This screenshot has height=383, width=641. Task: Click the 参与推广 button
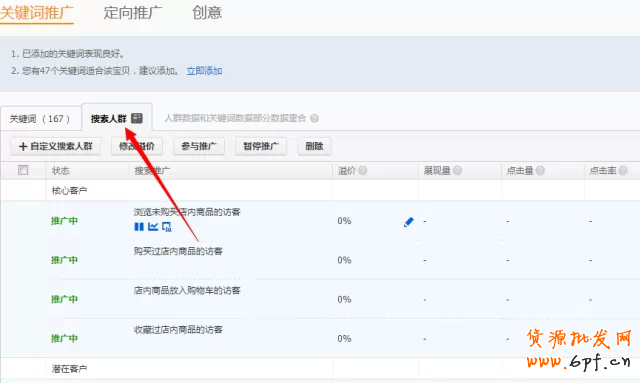199,146
